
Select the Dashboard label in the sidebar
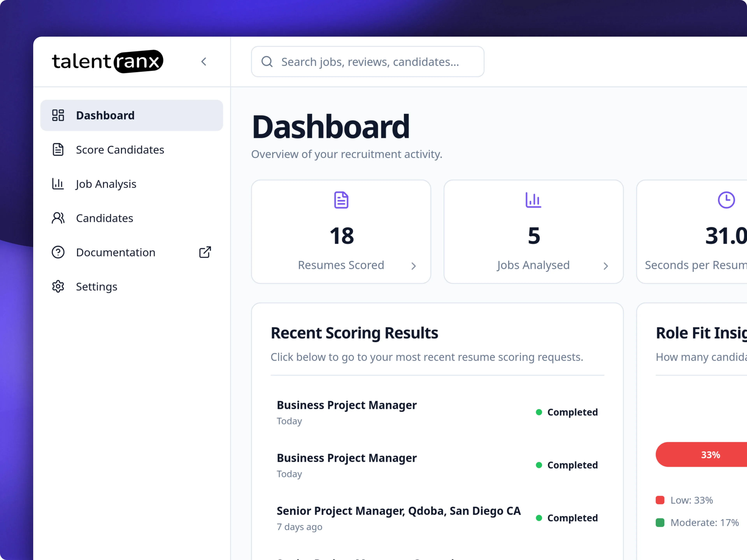[105, 115]
